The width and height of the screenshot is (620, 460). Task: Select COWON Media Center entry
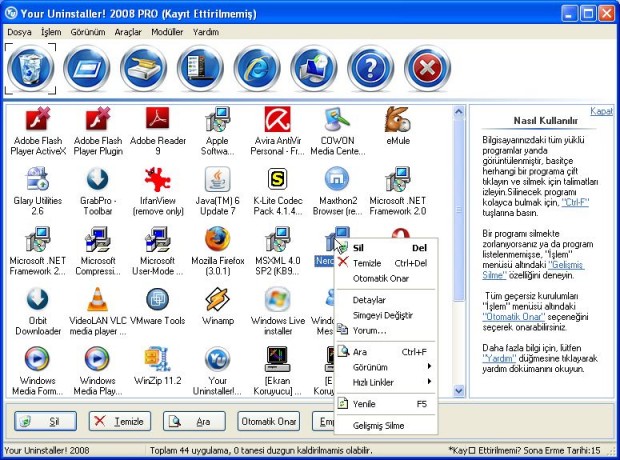pyautogui.click(x=338, y=131)
